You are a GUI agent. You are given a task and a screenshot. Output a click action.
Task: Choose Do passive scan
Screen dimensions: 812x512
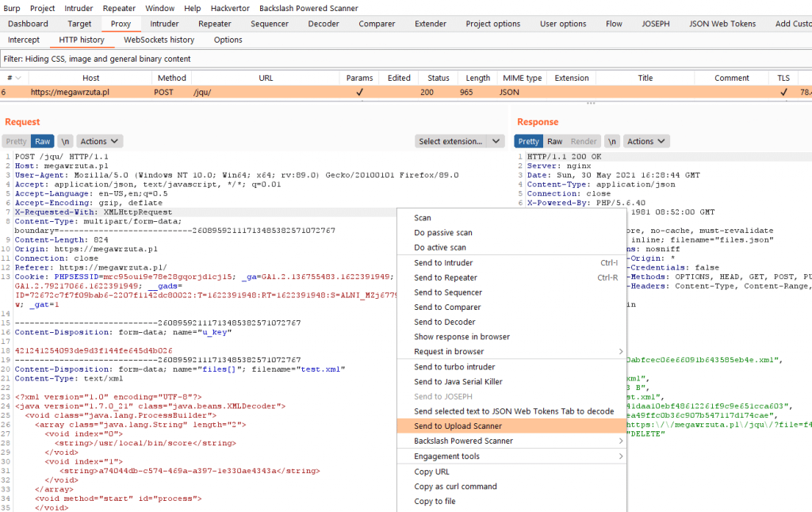coord(511,233)
